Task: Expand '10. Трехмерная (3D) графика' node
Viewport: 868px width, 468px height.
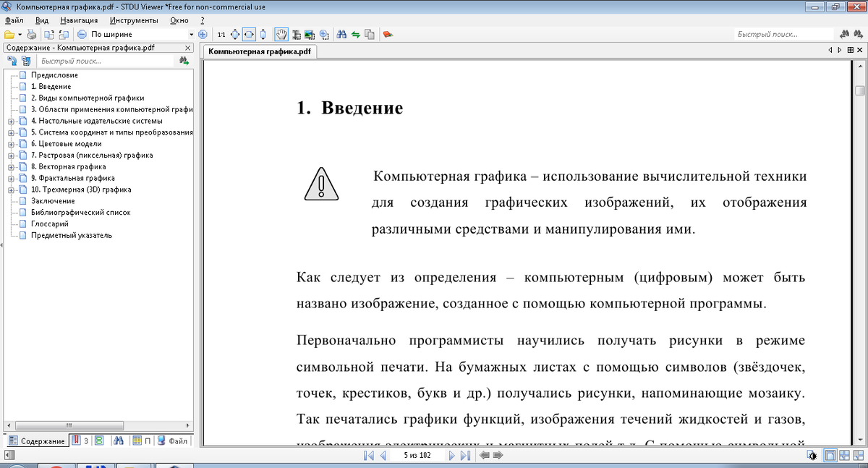Action: click(x=12, y=190)
